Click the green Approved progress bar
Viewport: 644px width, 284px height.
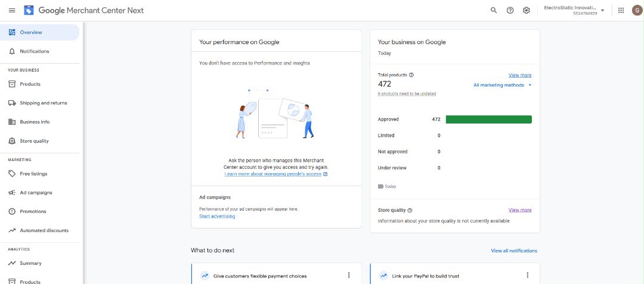[x=489, y=119]
